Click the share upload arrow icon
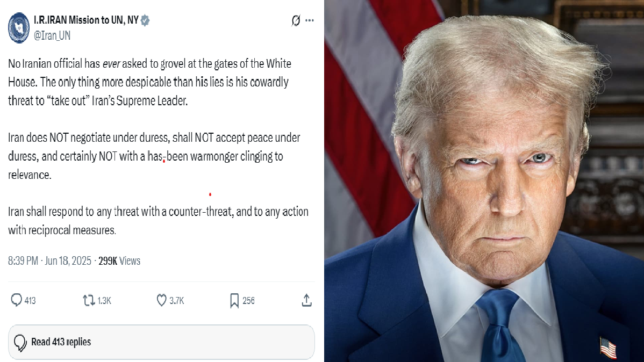Image resolution: width=644 pixels, height=362 pixels. click(x=306, y=300)
